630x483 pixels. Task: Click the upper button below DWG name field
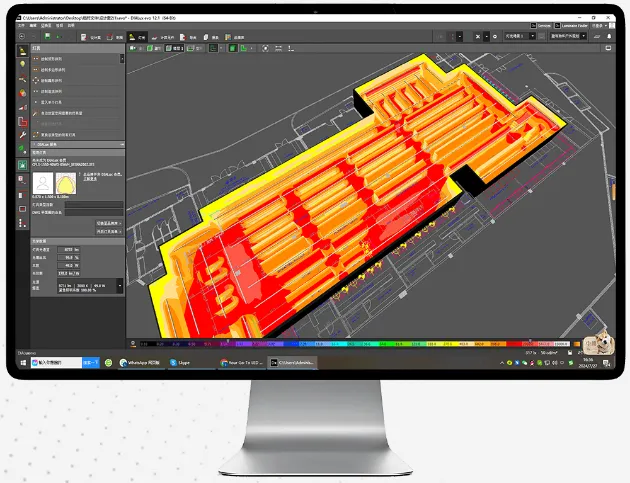click(x=109, y=223)
